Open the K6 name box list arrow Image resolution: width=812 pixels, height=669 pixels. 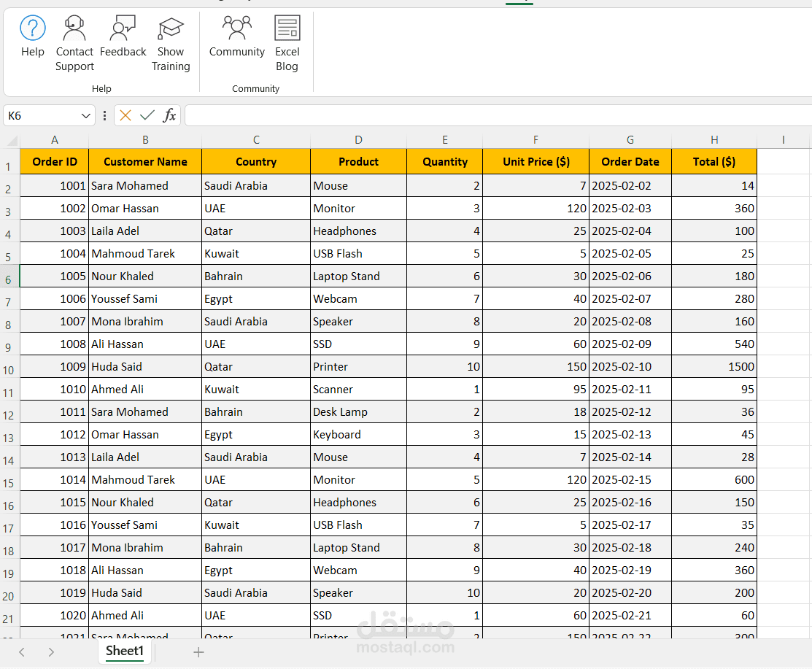tap(86, 115)
